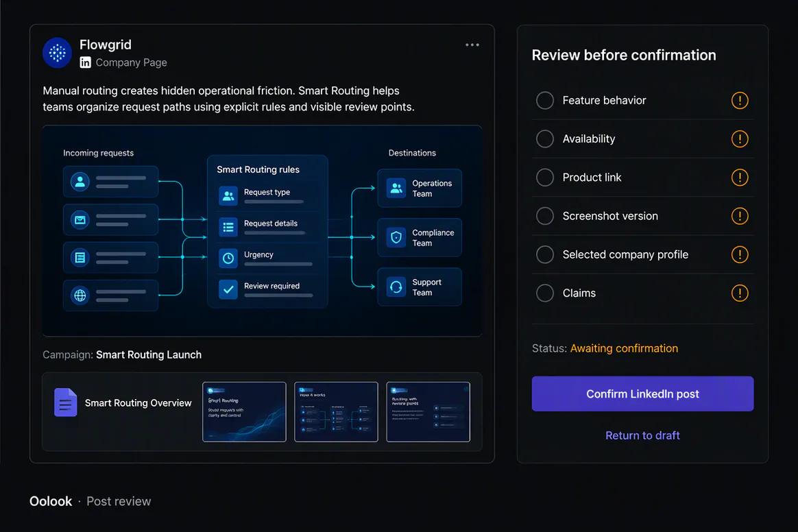The width and height of the screenshot is (798, 532).
Task: Open the first Smart Routing slide thumbnail
Action: (244, 412)
